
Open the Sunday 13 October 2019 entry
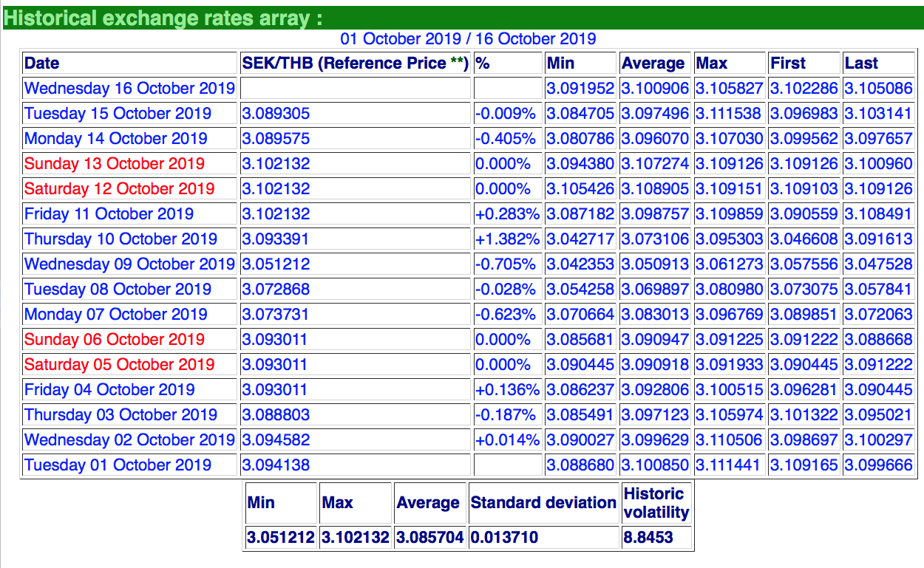click(114, 164)
